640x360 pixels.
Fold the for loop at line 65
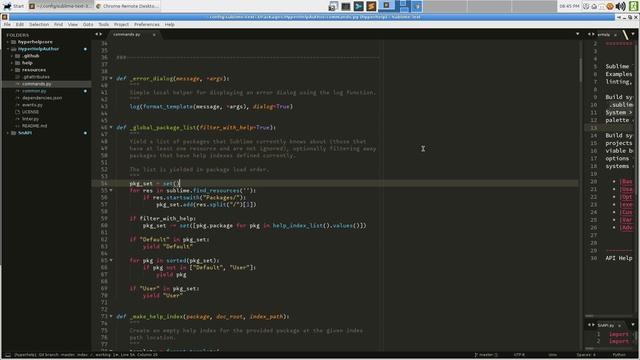(x=111, y=260)
